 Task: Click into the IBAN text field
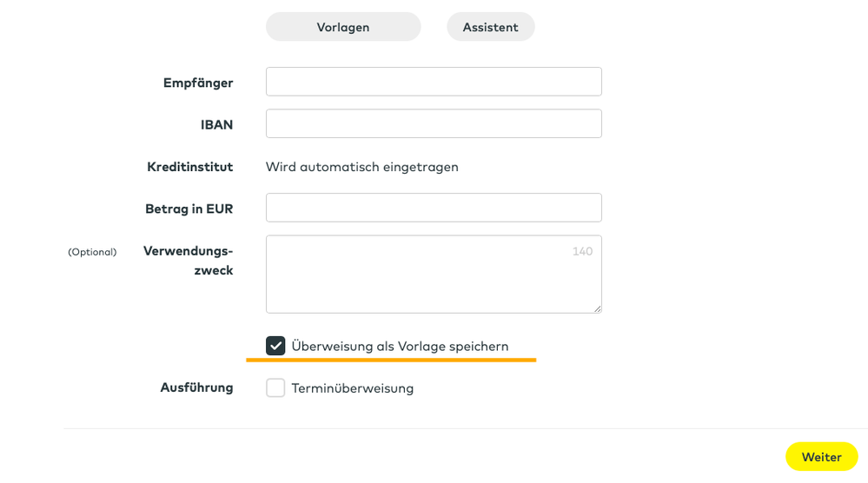click(434, 123)
